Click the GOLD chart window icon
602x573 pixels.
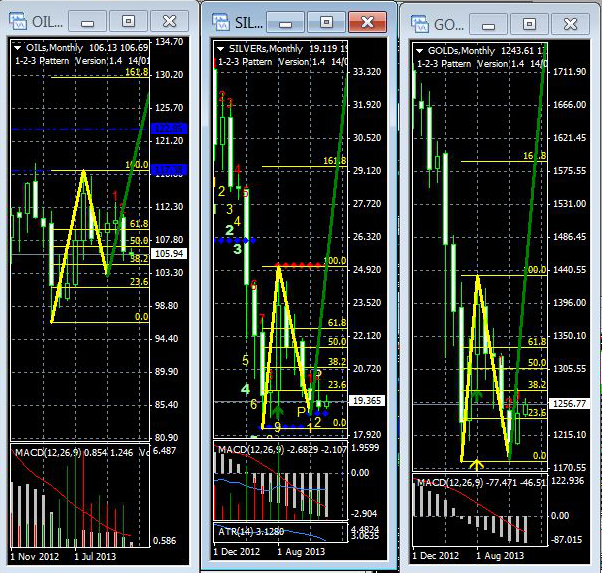point(419,24)
